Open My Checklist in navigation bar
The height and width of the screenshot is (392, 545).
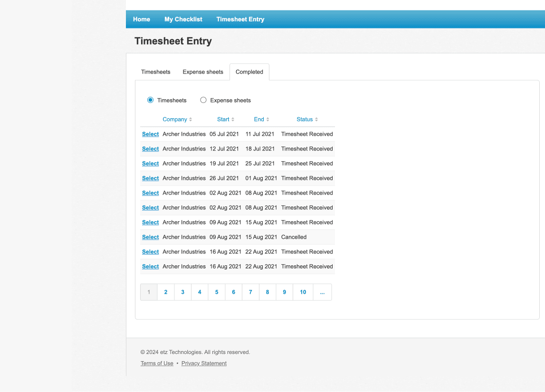[183, 19]
